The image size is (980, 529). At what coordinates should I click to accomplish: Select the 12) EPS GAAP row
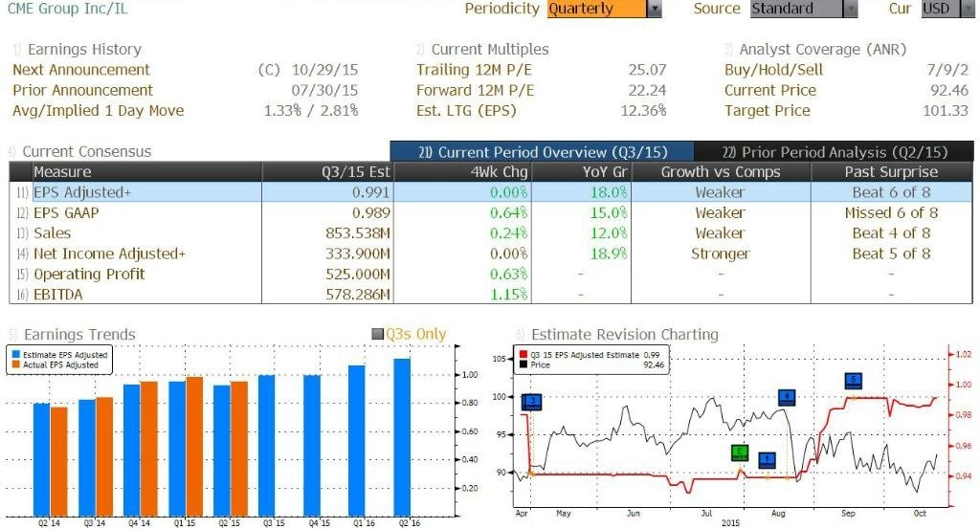point(491,212)
